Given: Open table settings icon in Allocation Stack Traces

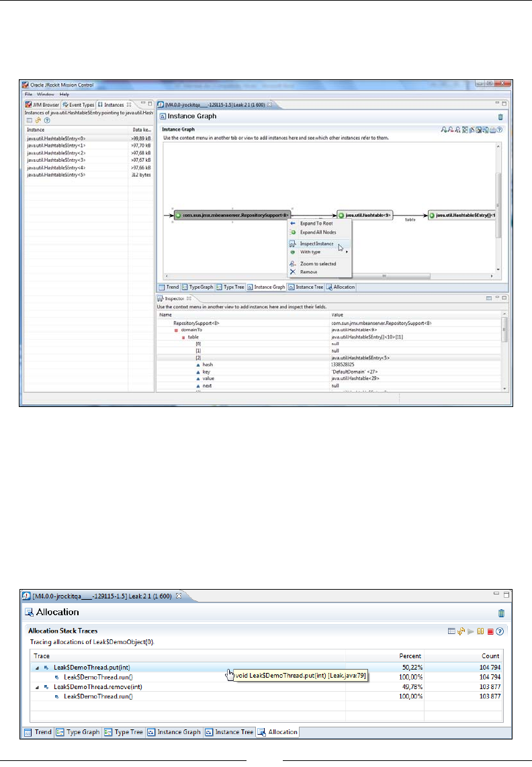Looking at the screenshot, I should pyautogui.click(x=452, y=631).
